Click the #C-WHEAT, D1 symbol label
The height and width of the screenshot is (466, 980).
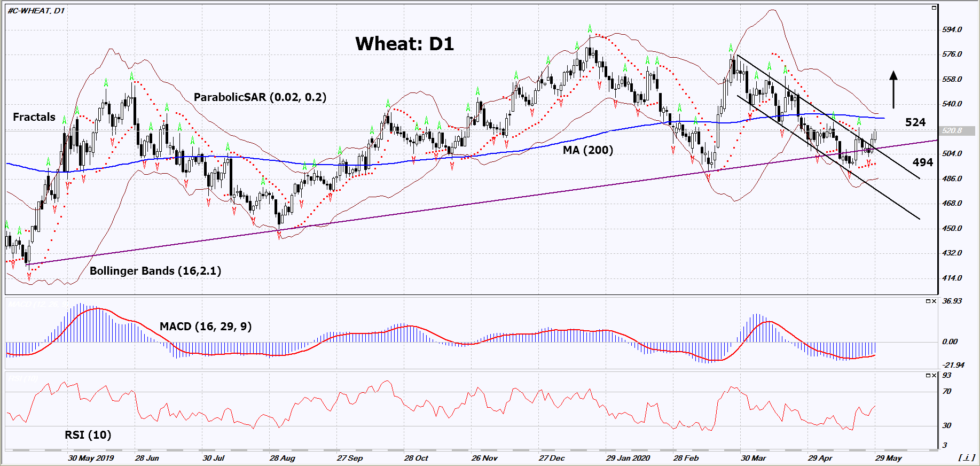(x=36, y=11)
